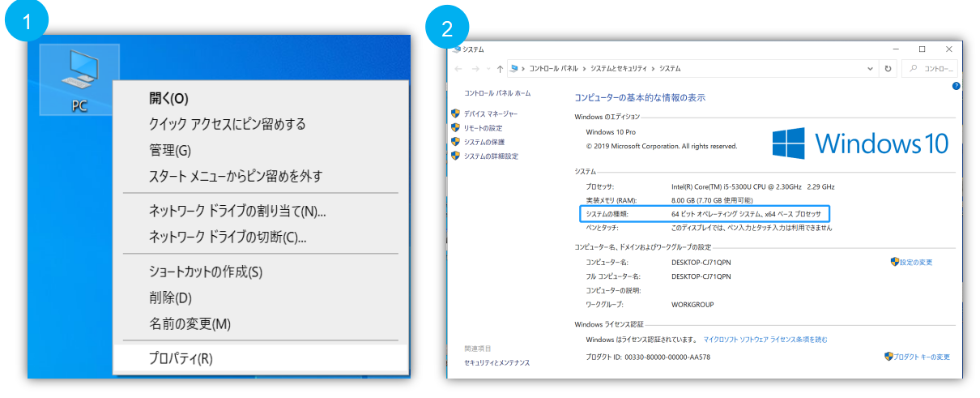The width and height of the screenshot is (980, 398).
Task: Select the PC desktop icon
Action: tap(79, 80)
